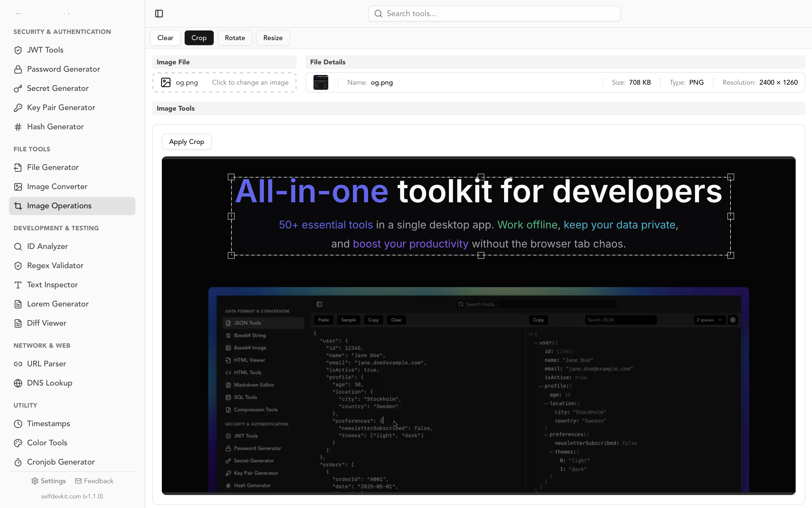
Task: Click the Color Tools palette icon
Action: coord(18,443)
